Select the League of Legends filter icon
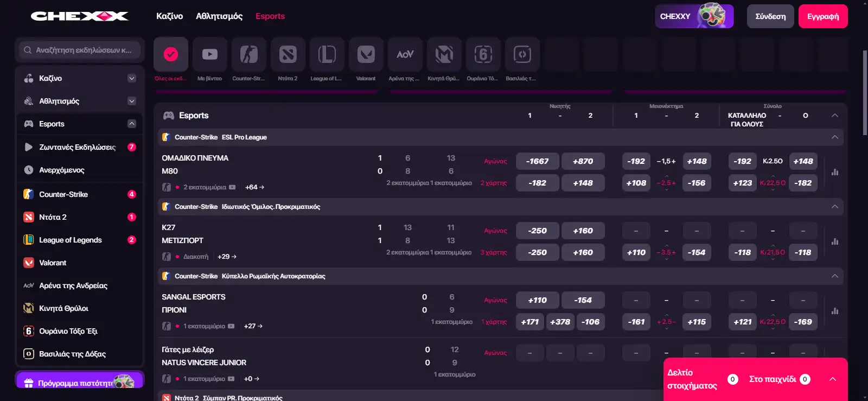Viewport: 868px width, 401px height. pyautogui.click(x=327, y=54)
